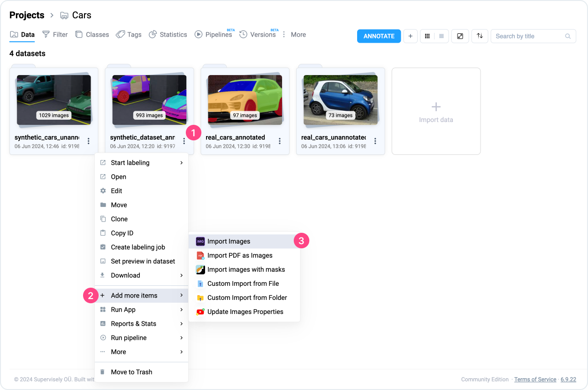Select Import PDF as Images app
The image size is (588, 390).
point(239,255)
